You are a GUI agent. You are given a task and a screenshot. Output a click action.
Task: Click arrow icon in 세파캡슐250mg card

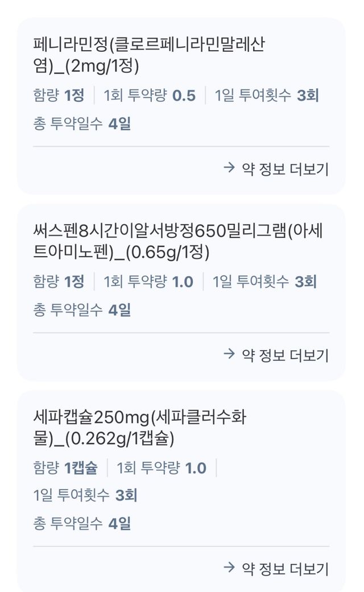[x=229, y=567]
